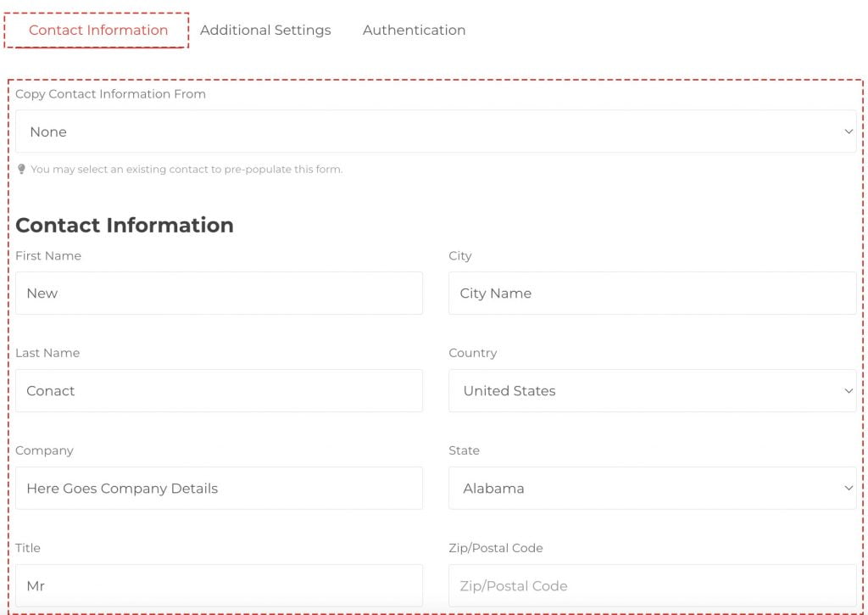The image size is (868, 615).
Task: Click the Last Name field containing Conact
Action: pos(219,390)
